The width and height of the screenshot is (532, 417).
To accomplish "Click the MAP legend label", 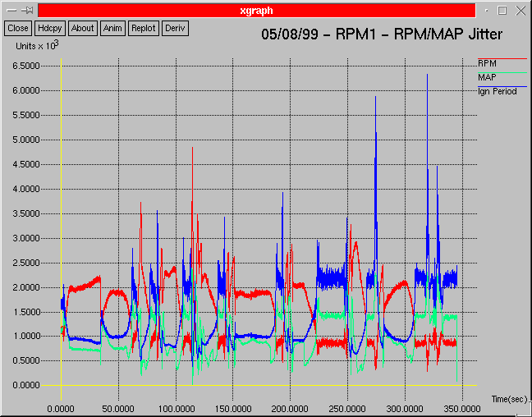I will click(487, 77).
